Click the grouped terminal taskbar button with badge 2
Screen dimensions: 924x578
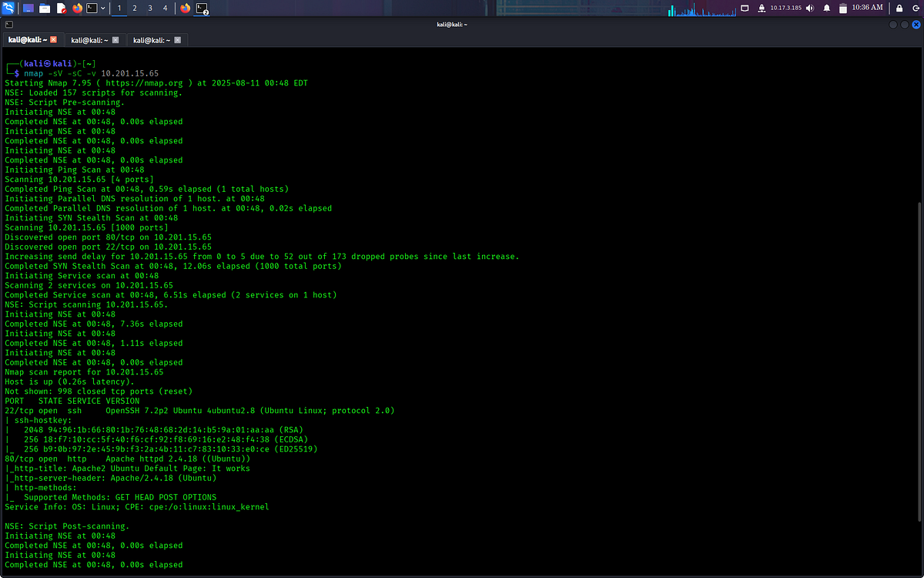(202, 8)
